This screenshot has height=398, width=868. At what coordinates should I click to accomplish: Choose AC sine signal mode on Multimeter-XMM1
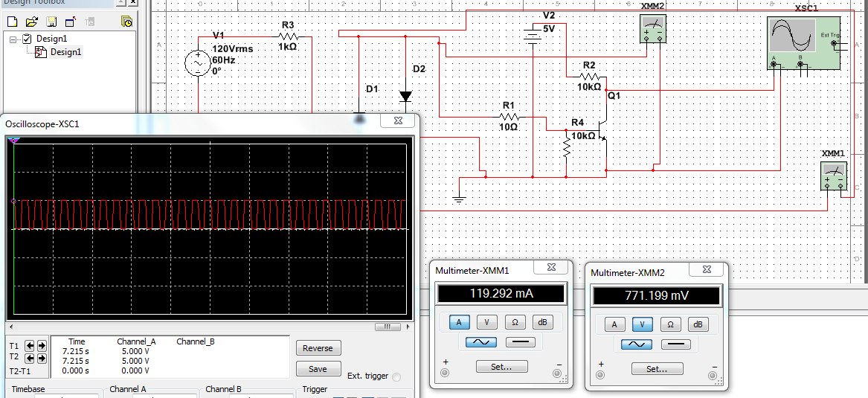481,343
